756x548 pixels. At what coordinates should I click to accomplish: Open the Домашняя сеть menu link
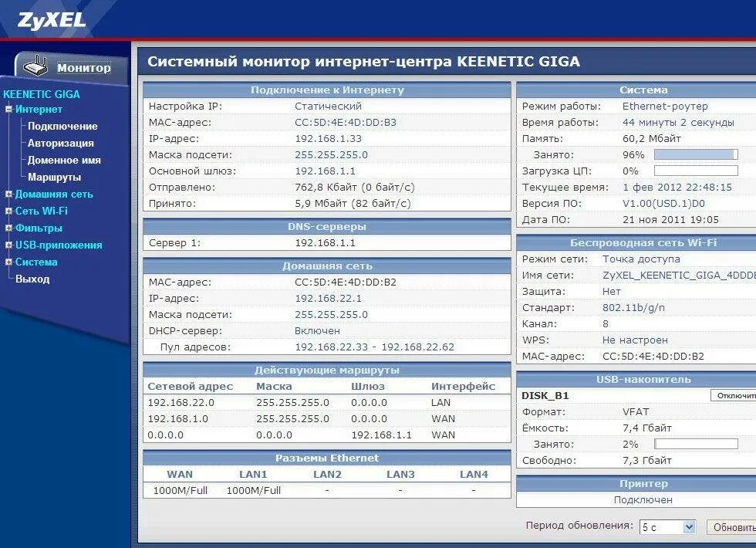[54, 195]
